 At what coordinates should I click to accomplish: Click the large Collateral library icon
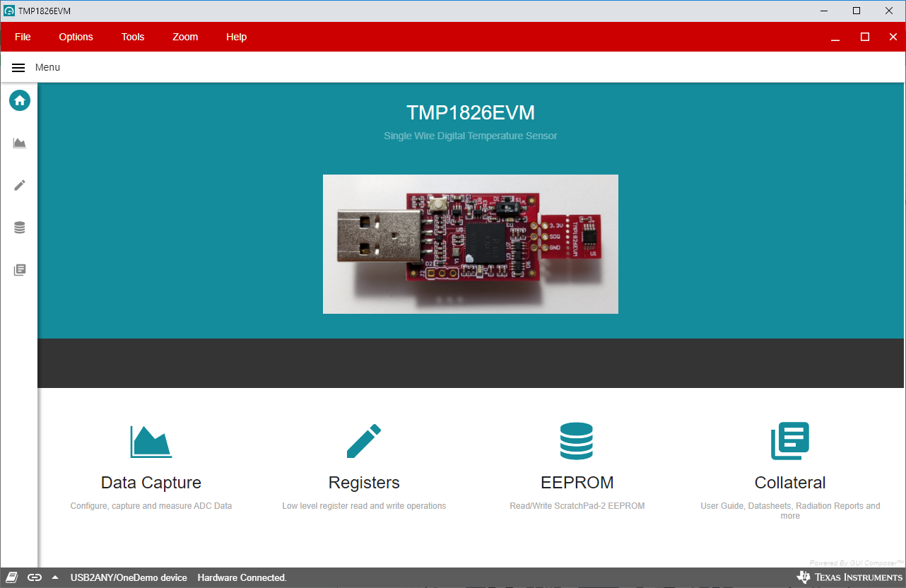[789, 442]
